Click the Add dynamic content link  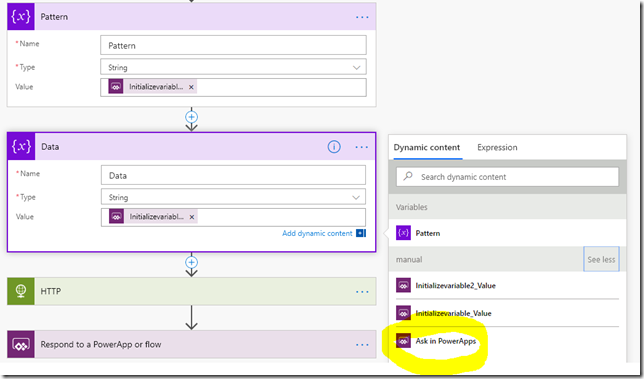[x=317, y=233]
